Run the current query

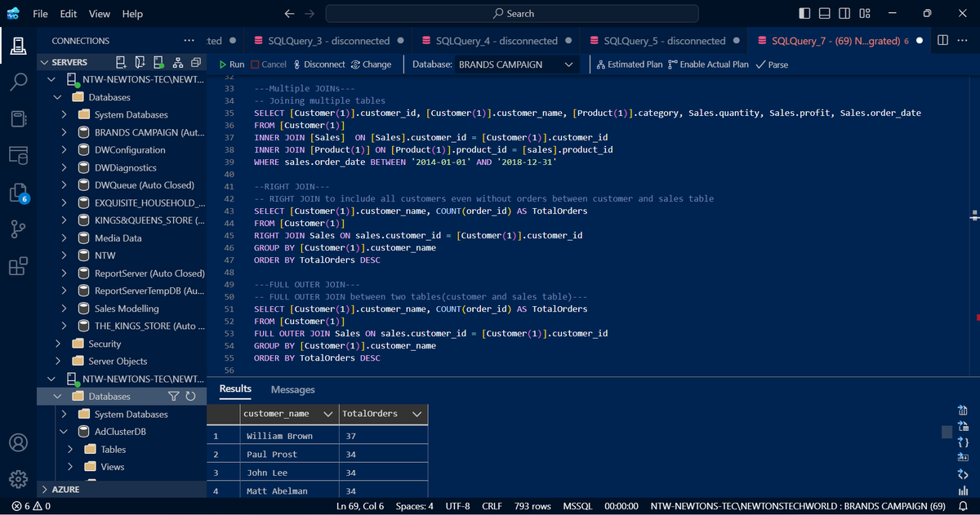coord(232,64)
